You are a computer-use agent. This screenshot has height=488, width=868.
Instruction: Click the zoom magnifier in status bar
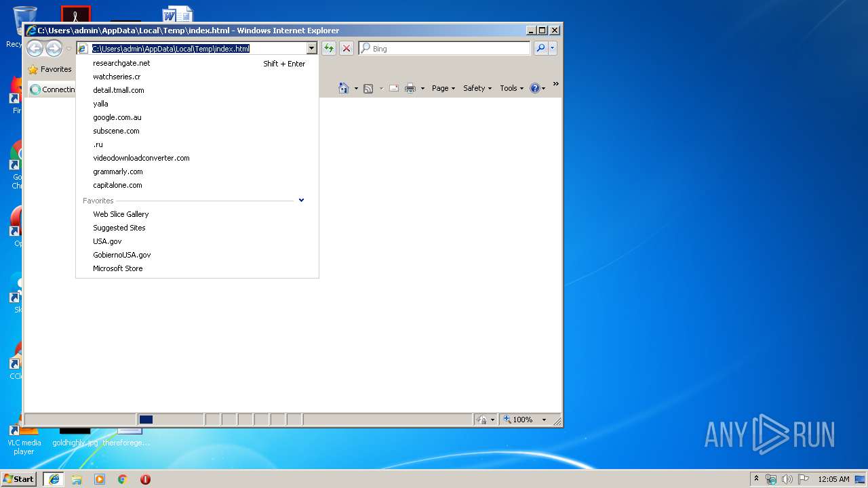tap(507, 420)
